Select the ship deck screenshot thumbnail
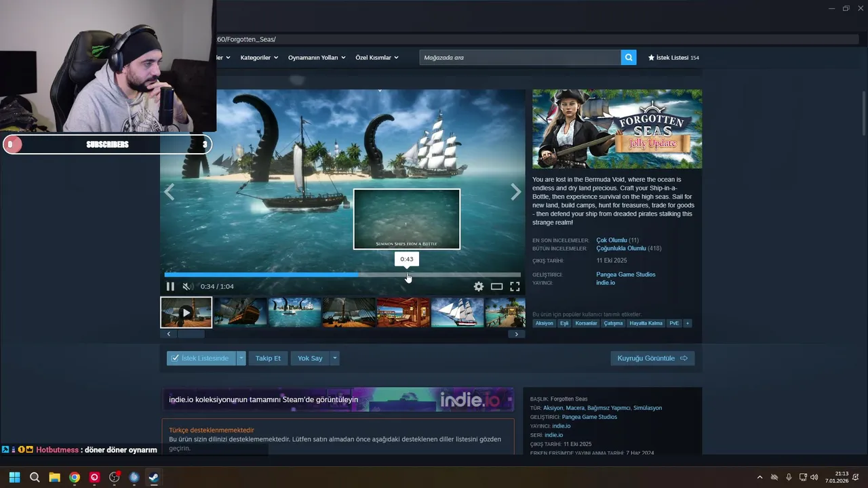Viewport: 868px width, 488px height. point(349,312)
